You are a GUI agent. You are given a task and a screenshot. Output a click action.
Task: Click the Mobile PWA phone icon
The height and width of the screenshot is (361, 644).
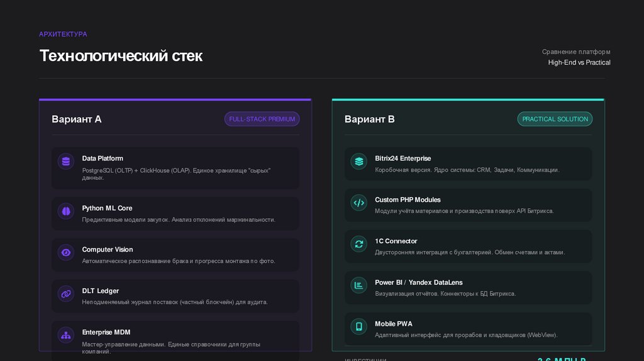(x=359, y=326)
